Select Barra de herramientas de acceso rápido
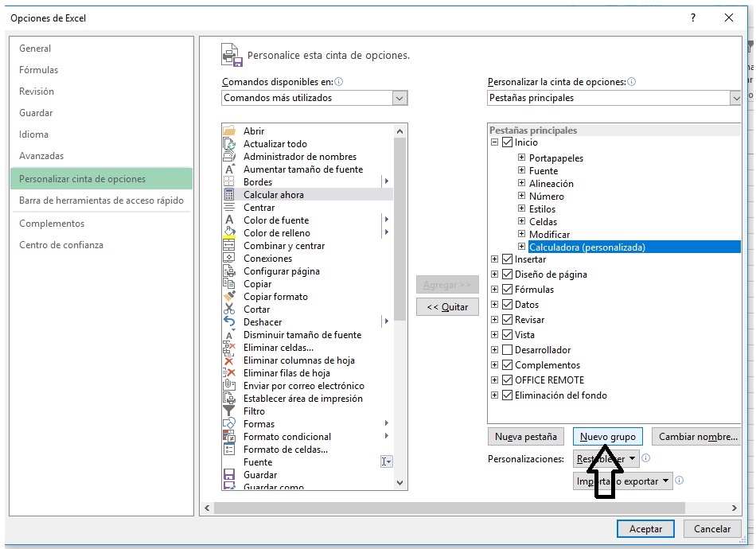Image resolution: width=756 pixels, height=549 pixels. (101, 201)
